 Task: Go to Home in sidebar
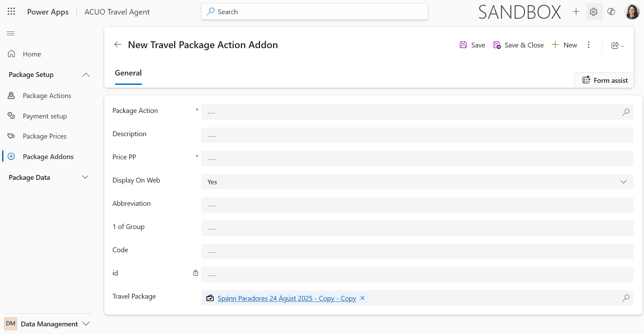coord(32,54)
